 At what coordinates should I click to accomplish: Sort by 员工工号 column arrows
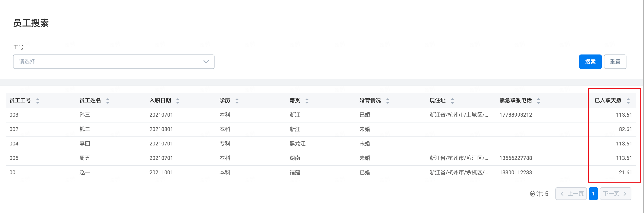[x=38, y=101]
